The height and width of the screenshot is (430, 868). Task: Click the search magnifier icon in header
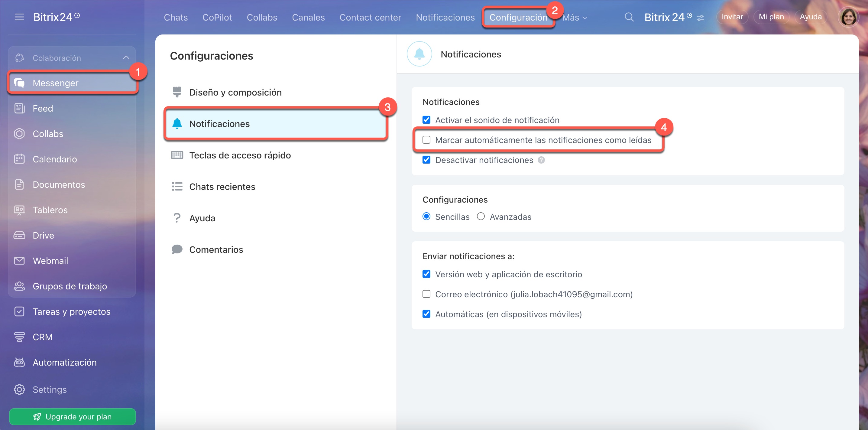click(629, 17)
